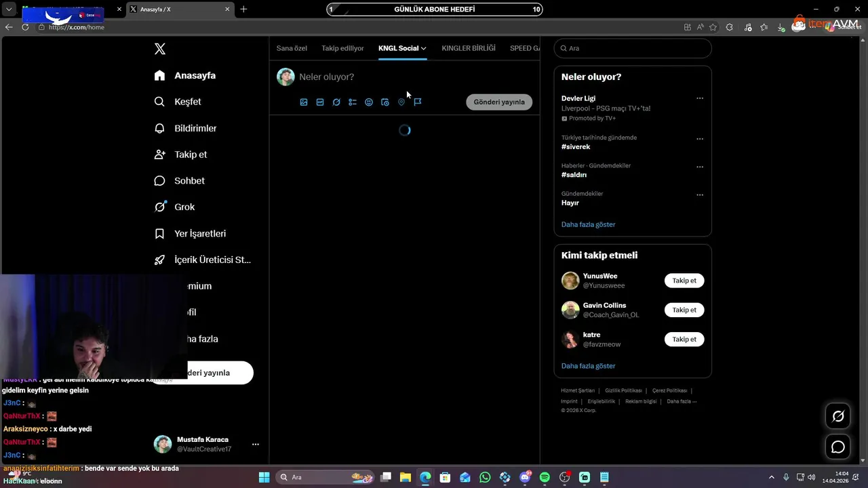868x488 pixels.
Task: Add a GIF with the GIF icon
Action: [x=320, y=102]
